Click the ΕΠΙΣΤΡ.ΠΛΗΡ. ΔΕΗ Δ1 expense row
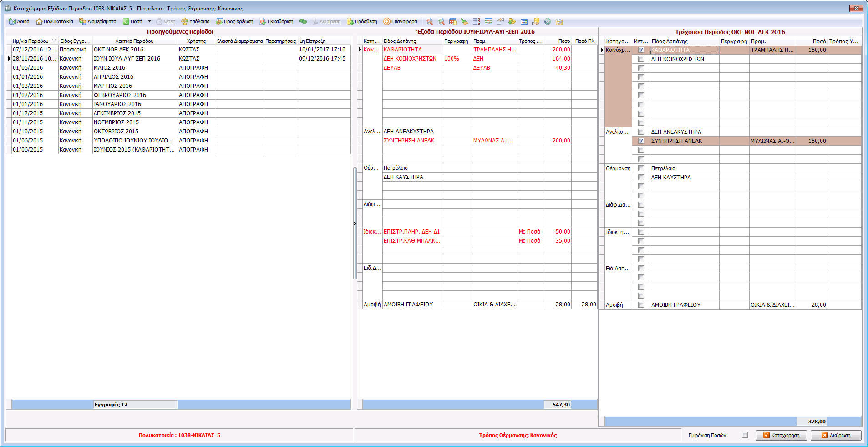868x447 pixels. [x=477, y=232]
